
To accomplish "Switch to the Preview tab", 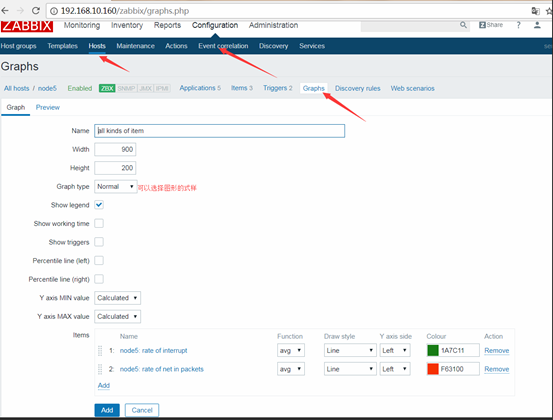I will click(48, 108).
